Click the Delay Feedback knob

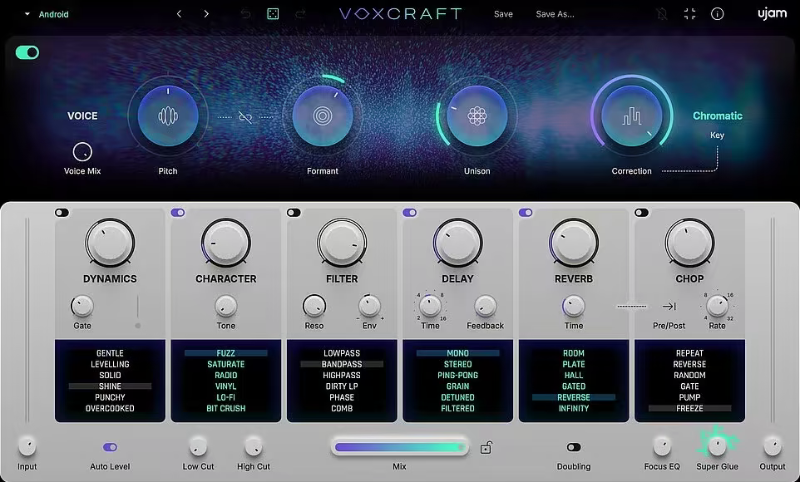pyautogui.click(x=485, y=307)
